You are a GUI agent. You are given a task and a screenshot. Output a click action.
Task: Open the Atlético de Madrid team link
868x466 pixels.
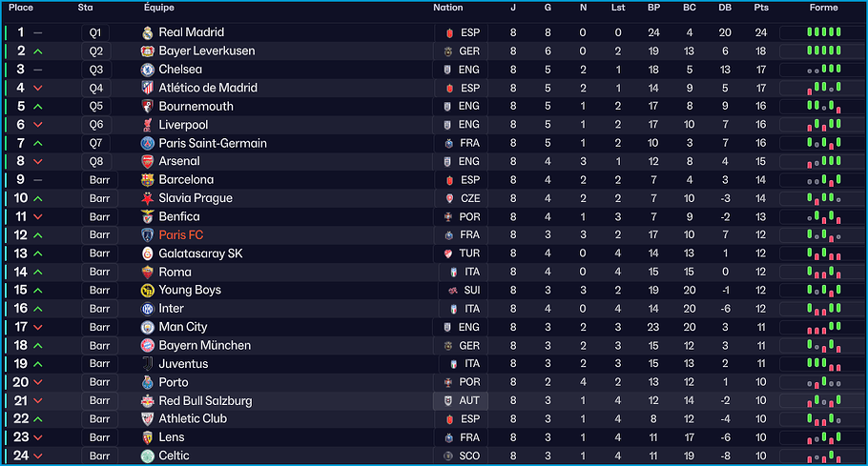[208, 88]
